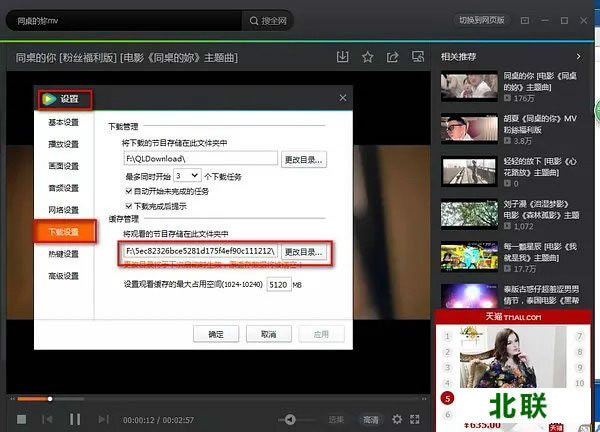Toggle 下载完成后提示 checkbox
This screenshot has height=432, width=600.
click(x=127, y=206)
